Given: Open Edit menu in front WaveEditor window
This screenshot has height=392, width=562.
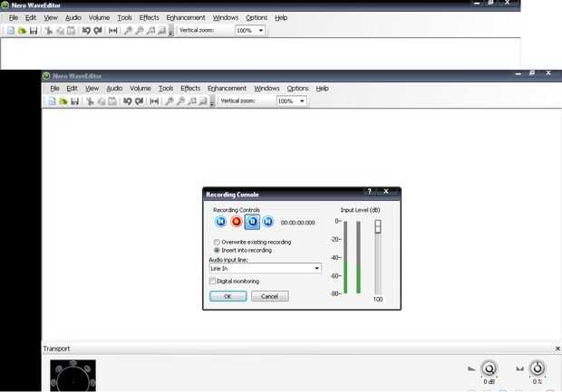Looking at the screenshot, I should (x=72, y=89).
